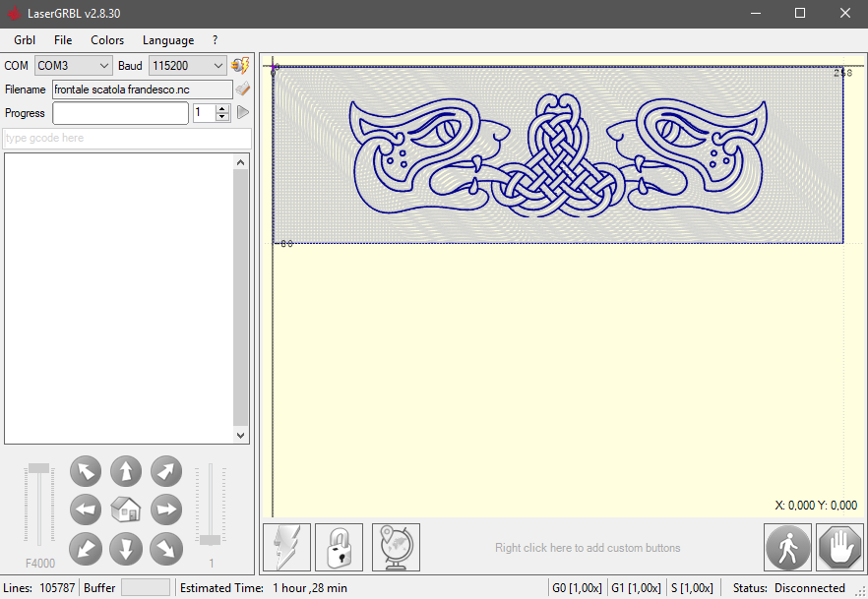Expand the Baud rate dropdown
Viewport: 868px width, 599px height.
coord(188,66)
